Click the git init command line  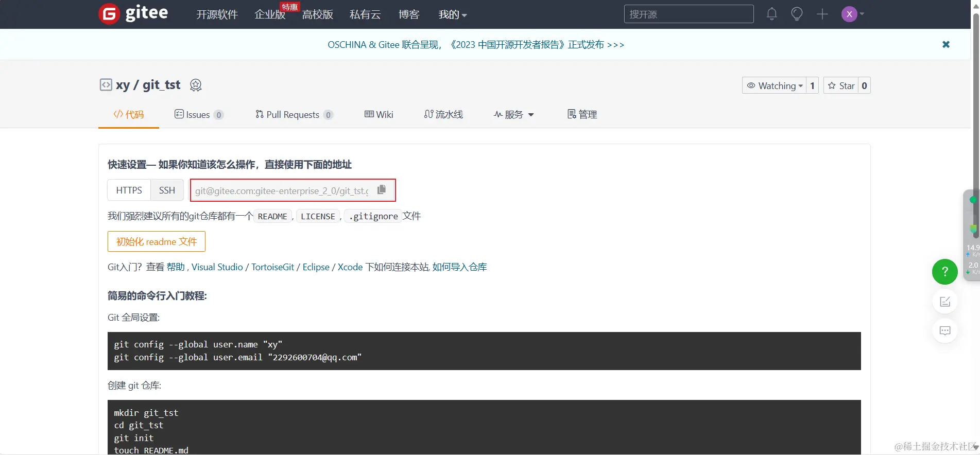pyautogui.click(x=134, y=438)
